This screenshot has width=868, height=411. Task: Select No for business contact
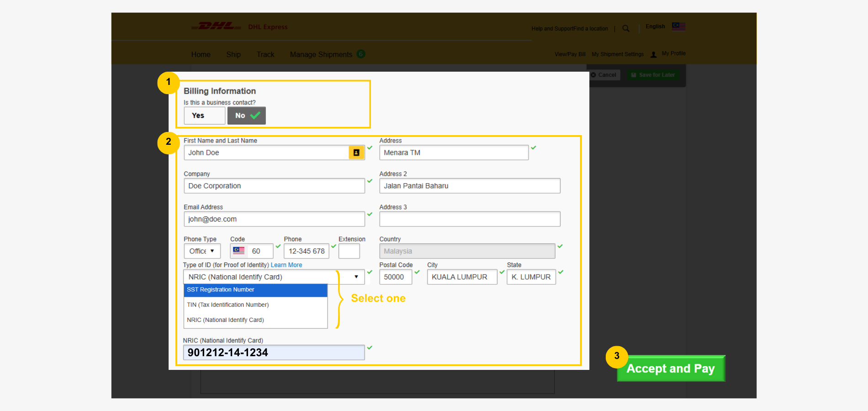tap(247, 116)
